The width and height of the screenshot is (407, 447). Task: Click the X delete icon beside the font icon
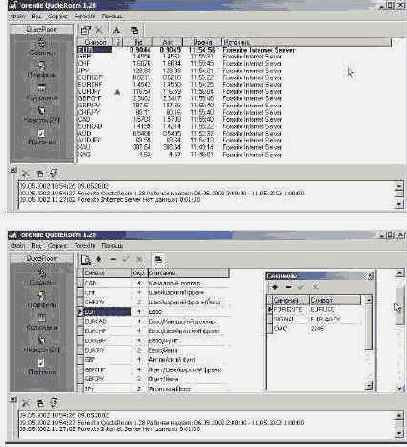click(x=99, y=30)
